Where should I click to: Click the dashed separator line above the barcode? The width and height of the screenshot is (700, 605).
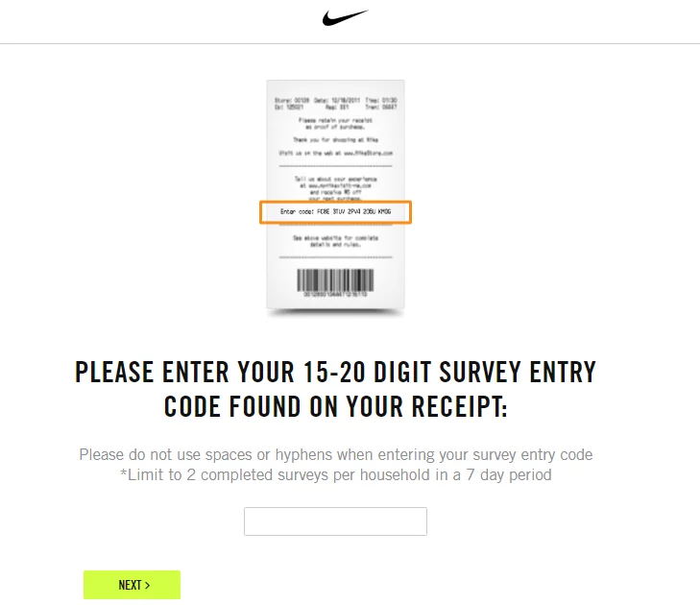[335, 257]
